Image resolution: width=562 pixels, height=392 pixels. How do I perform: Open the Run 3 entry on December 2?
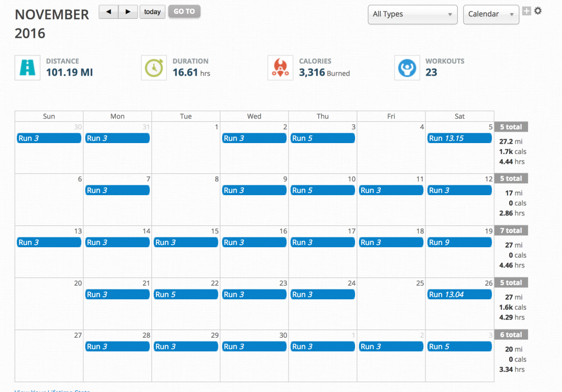tap(391, 346)
